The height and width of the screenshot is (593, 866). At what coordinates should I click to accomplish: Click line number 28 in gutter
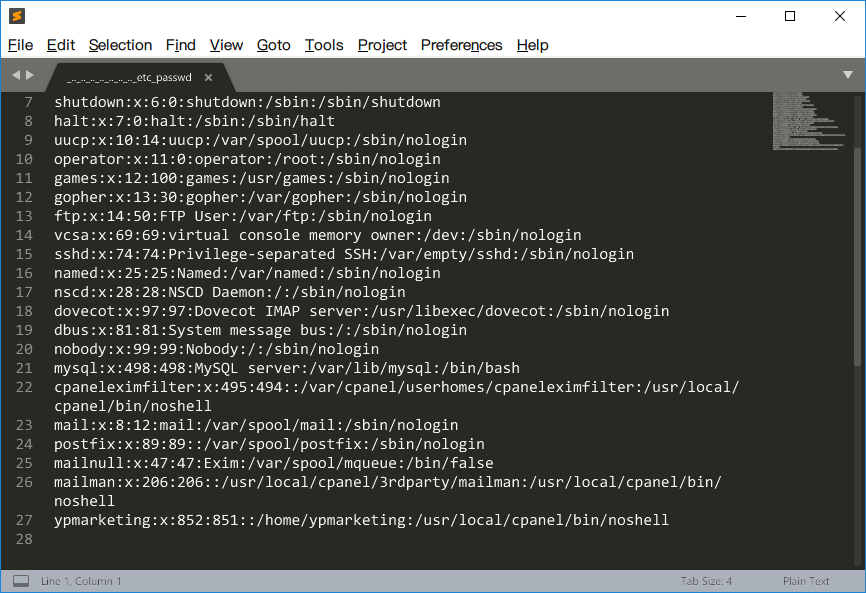pyautogui.click(x=24, y=539)
